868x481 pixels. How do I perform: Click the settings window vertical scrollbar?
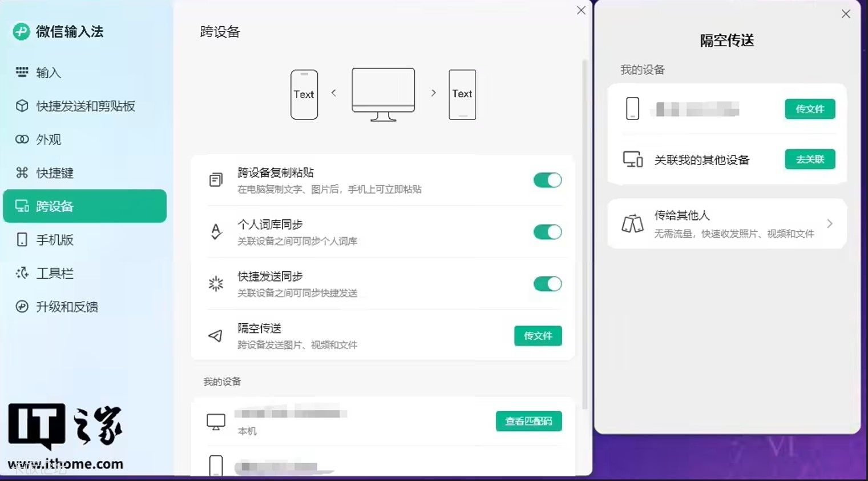[584, 234]
